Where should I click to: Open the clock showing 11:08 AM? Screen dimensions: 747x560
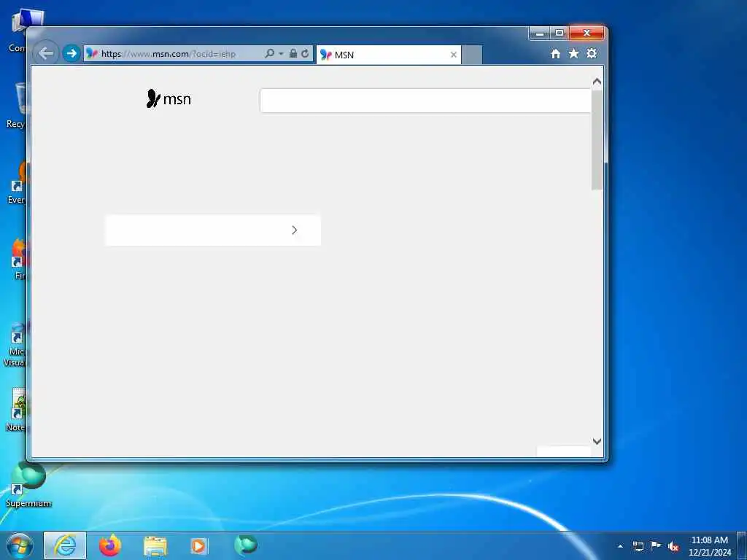[x=709, y=545]
